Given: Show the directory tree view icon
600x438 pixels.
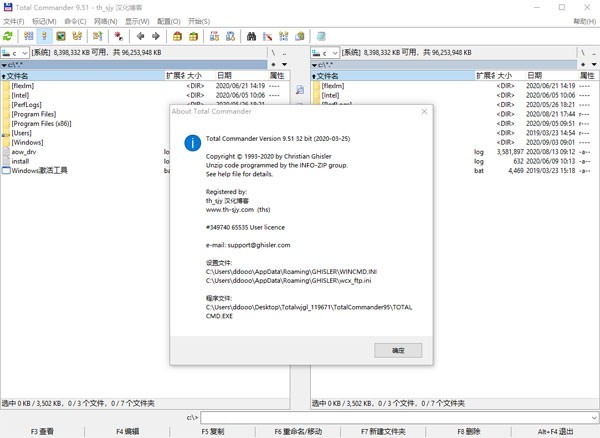Looking at the screenshot, I should pos(77,36).
